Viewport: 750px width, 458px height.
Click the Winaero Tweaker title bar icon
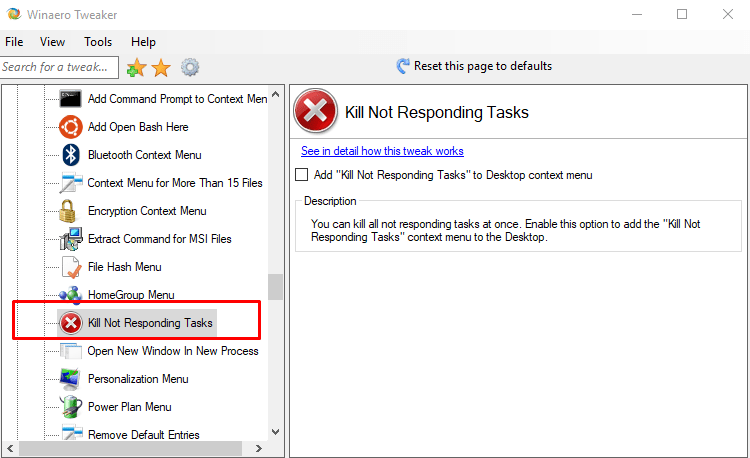click(x=14, y=14)
